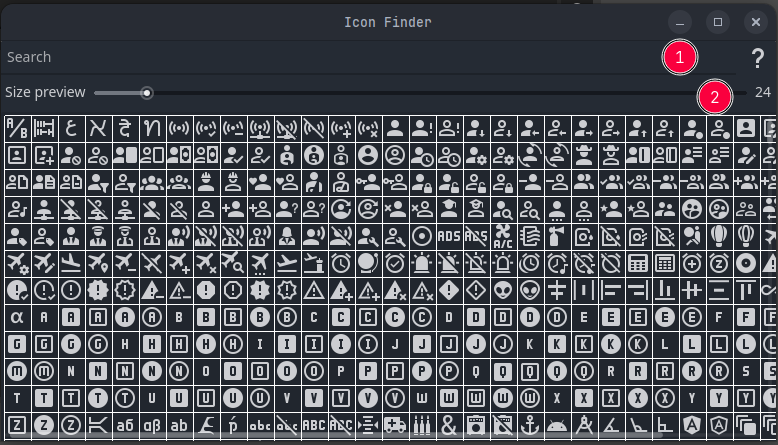Screen dimensions: 778x445
Task: Choose the ampersand icon
Action: 449,425
